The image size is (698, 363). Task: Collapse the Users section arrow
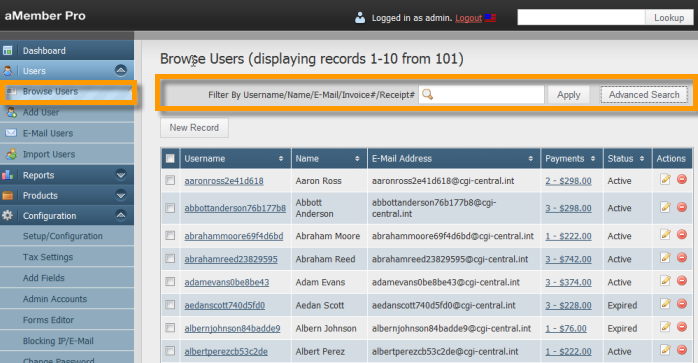click(x=121, y=70)
